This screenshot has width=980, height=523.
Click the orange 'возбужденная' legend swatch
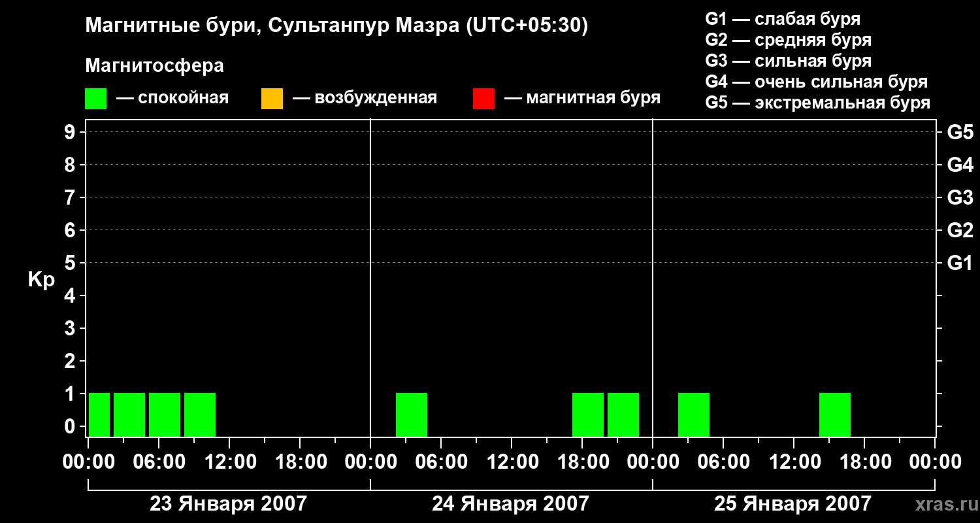click(272, 99)
